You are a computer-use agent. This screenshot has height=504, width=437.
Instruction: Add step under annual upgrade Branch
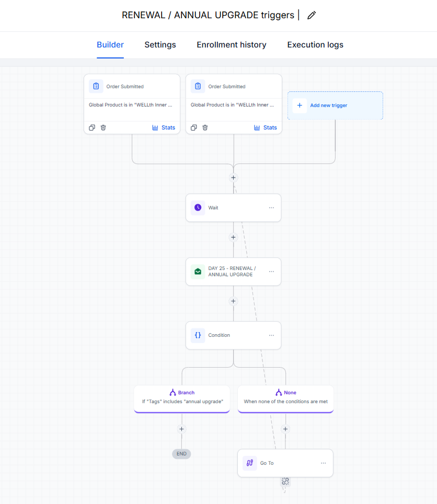click(181, 429)
